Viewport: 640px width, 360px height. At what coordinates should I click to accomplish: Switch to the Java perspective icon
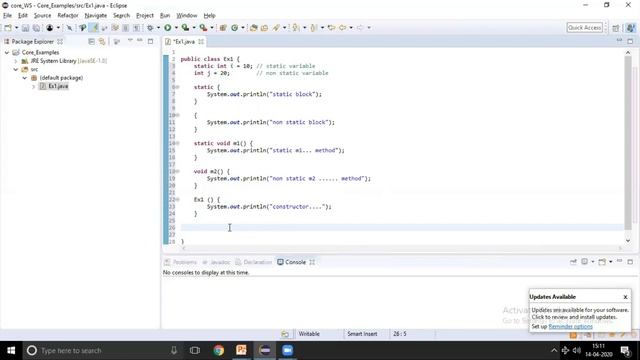click(631, 28)
